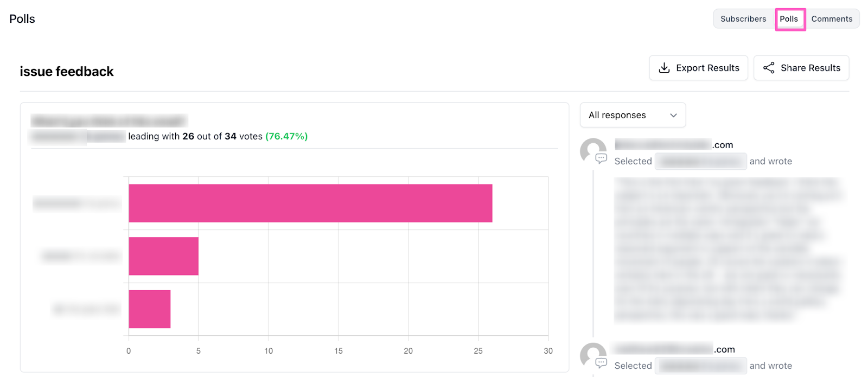The height and width of the screenshot is (377, 868).
Task: Click comment bubble badge on first avatar
Action: pyautogui.click(x=601, y=158)
